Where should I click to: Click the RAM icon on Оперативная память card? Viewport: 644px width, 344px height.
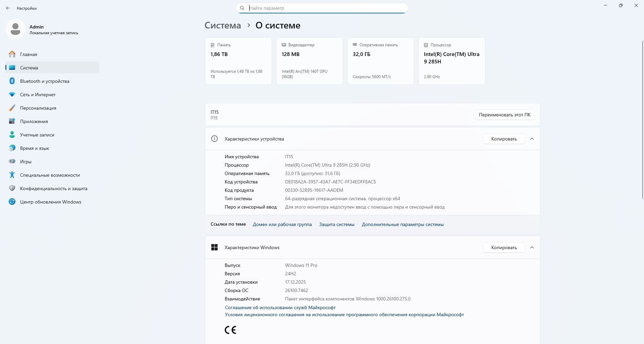(355, 45)
